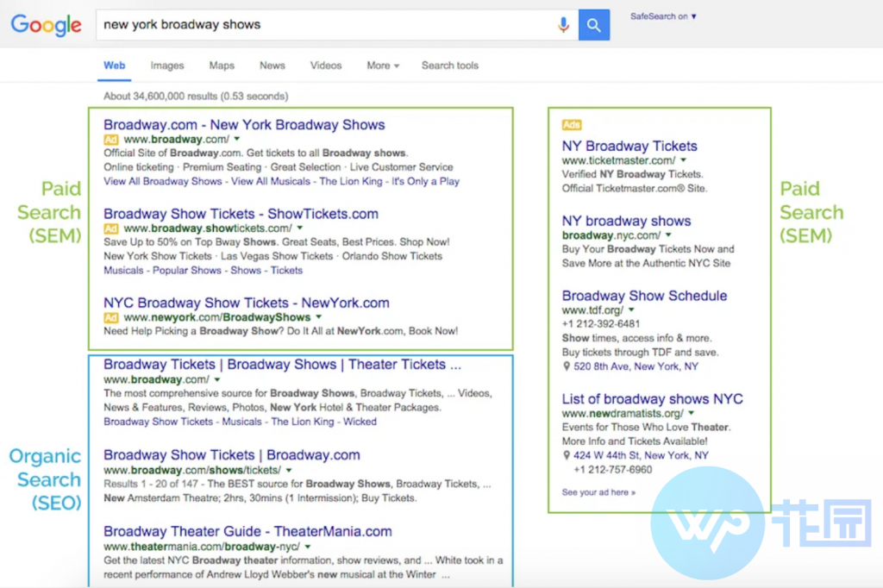Click the 520 8th Ave, New York, NY address
Viewport: 883px width, 588px height.
[636, 366]
